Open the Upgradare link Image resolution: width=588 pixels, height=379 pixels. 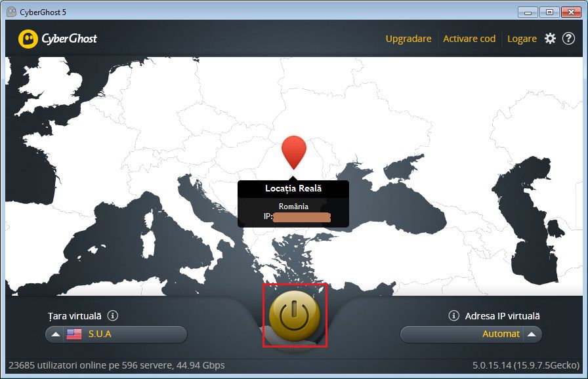(408, 39)
